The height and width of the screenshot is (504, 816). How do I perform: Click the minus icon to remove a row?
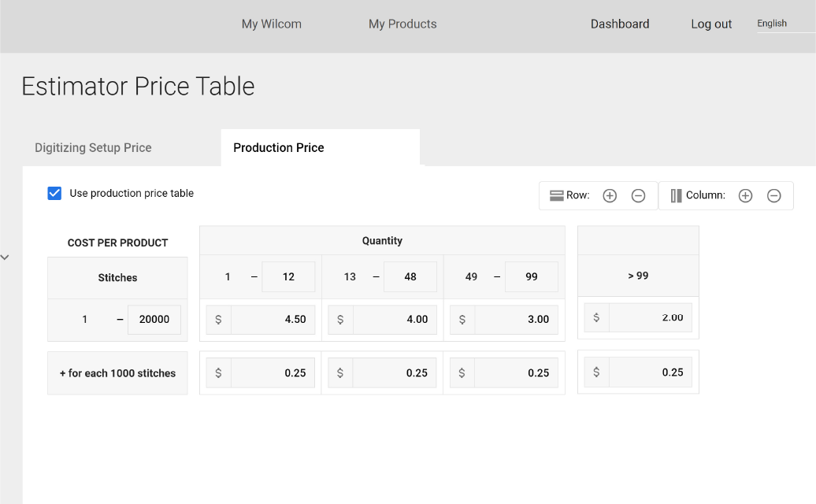638,195
